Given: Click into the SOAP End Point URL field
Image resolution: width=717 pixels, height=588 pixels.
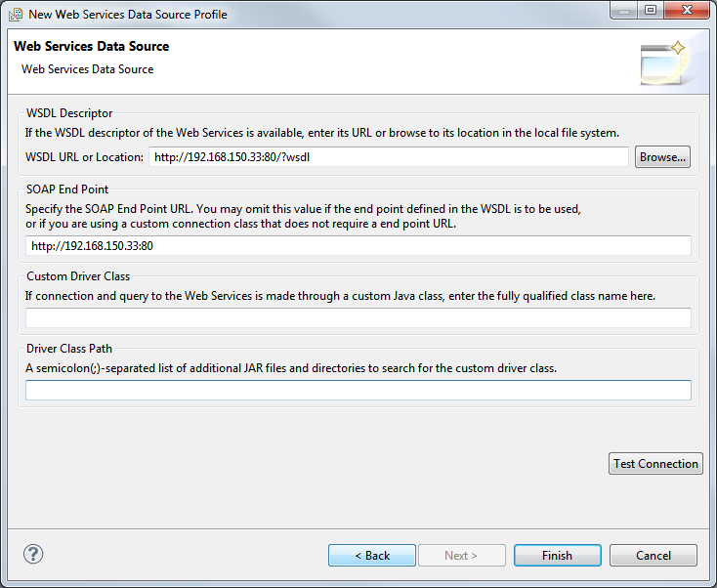Looking at the screenshot, I should (358, 246).
